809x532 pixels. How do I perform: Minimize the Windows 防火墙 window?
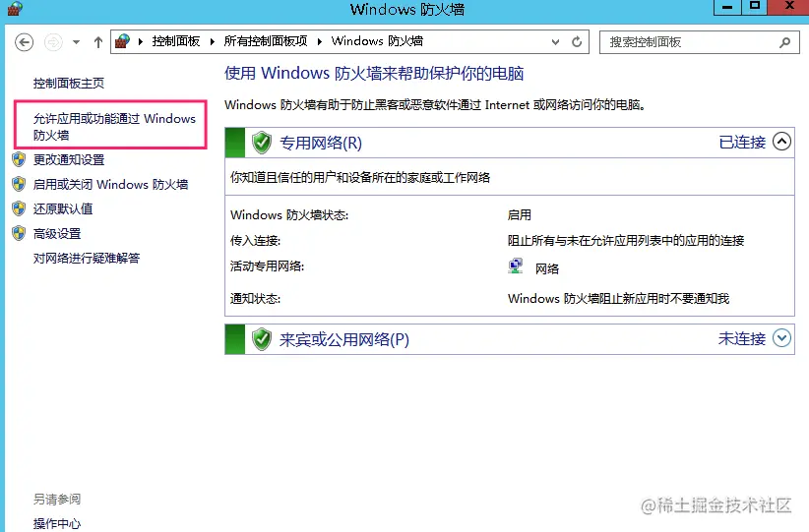coord(727,7)
